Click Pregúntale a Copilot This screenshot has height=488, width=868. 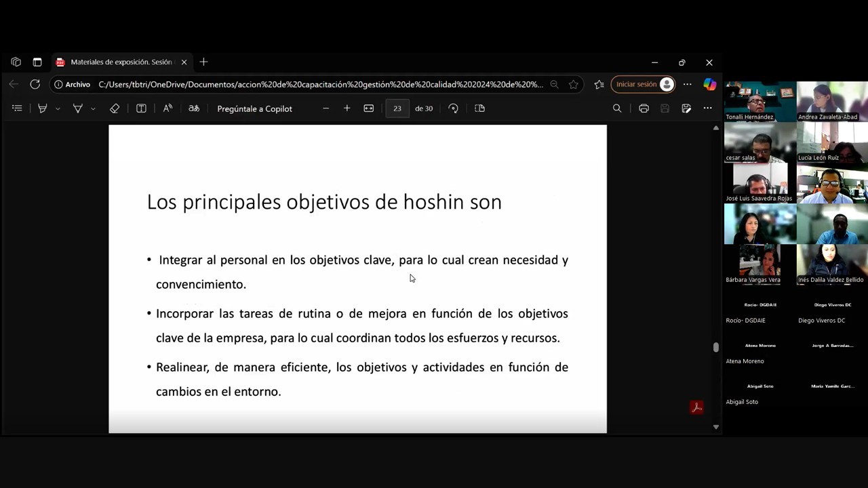tap(254, 108)
